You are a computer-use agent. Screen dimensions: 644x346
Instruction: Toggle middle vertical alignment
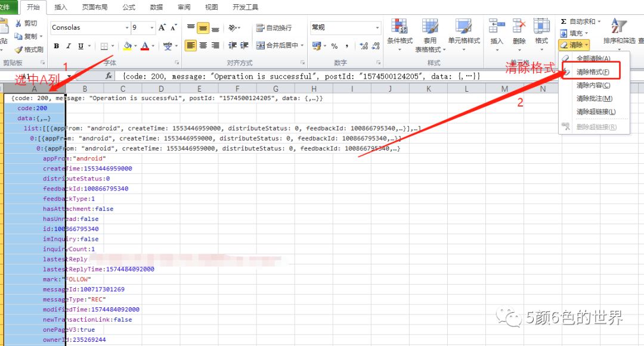pyautogui.click(x=203, y=28)
